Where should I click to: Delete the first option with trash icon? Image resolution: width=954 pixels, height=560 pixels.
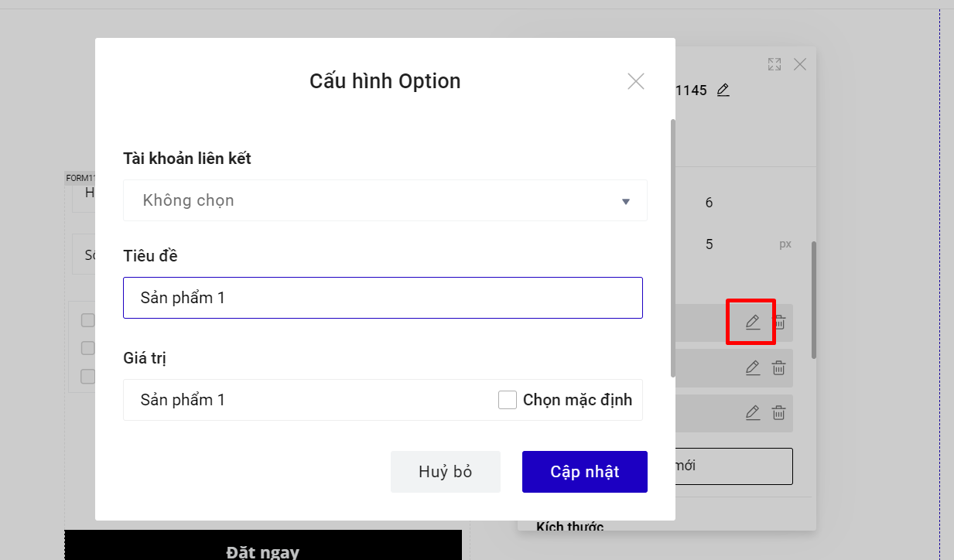(779, 323)
